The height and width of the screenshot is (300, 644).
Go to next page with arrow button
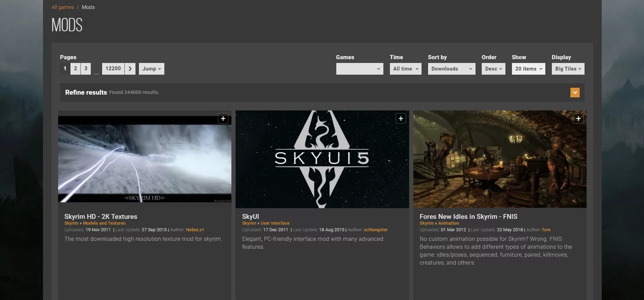click(x=130, y=69)
